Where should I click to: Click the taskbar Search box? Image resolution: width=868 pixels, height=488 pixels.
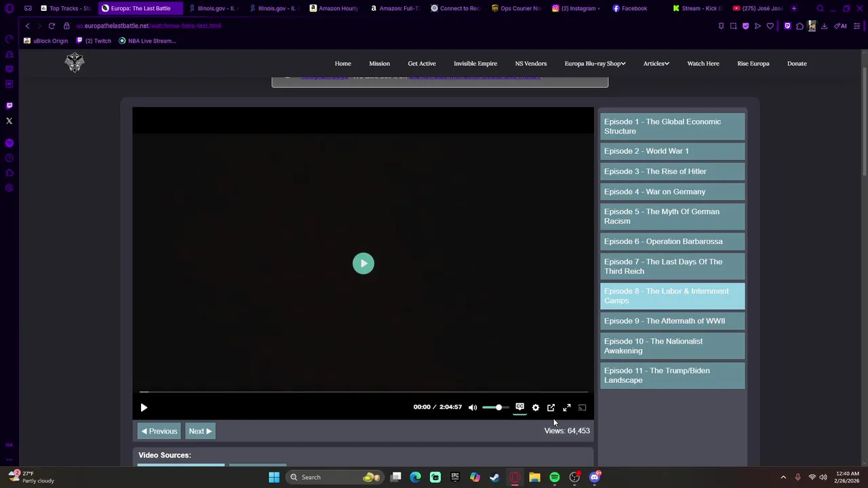point(334,477)
